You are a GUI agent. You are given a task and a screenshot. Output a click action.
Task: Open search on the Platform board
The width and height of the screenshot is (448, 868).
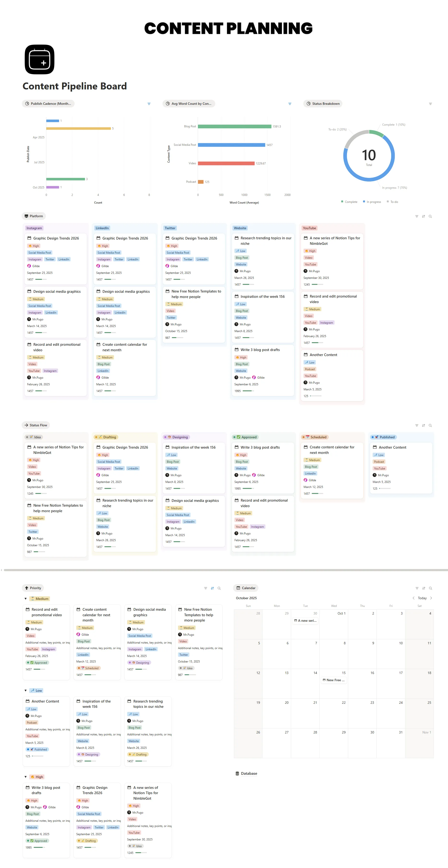coord(430,216)
